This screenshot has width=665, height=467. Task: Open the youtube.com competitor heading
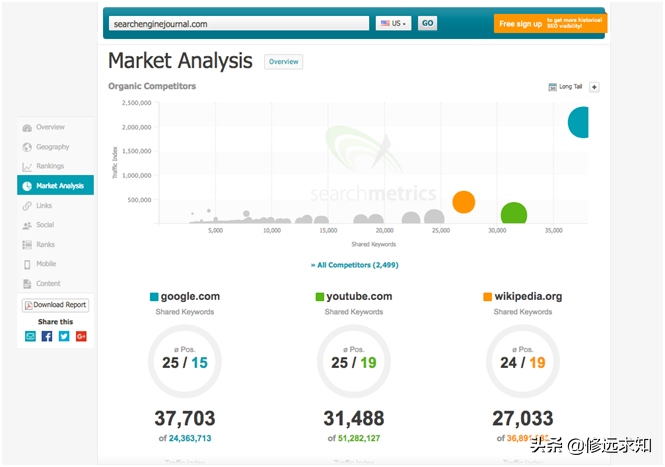tap(359, 296)
